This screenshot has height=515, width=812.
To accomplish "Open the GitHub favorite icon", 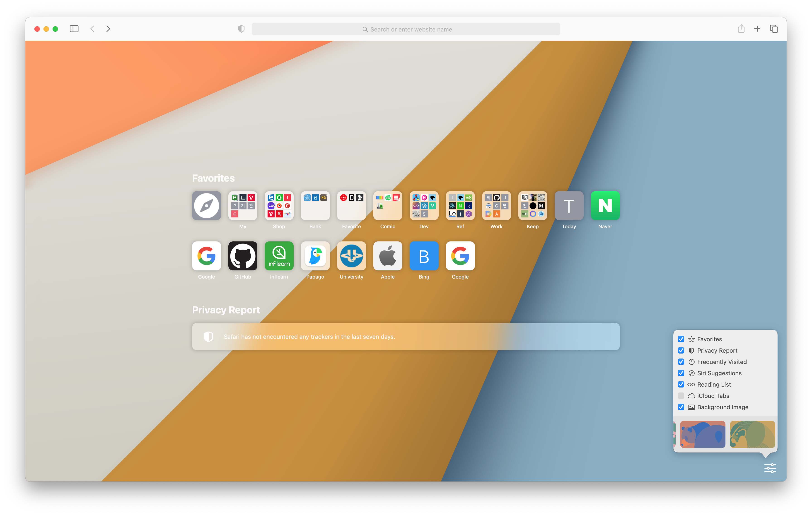I will tap(242, 256).
